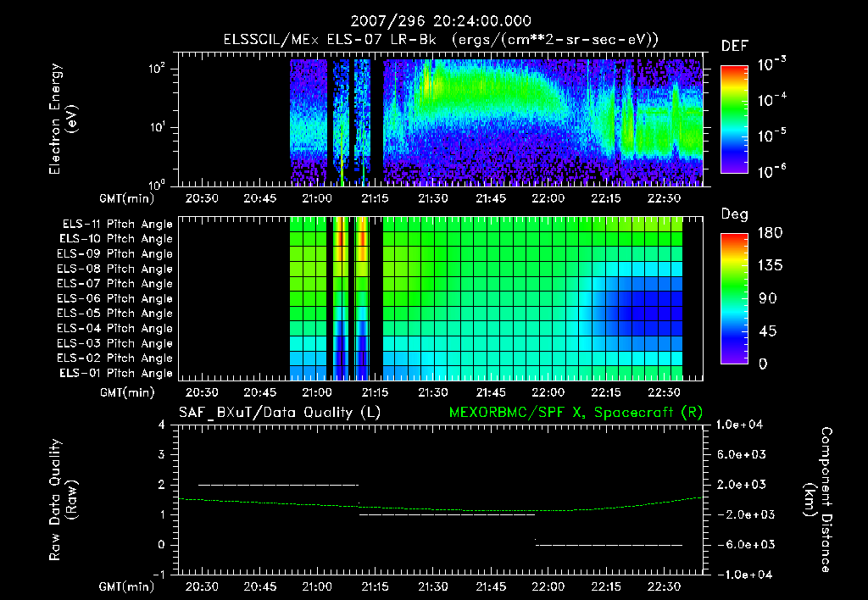The width and height of the screenshot is (868, 600).
Task: Click the Electron Energy (eV) axis label
Action: [63, 119]
